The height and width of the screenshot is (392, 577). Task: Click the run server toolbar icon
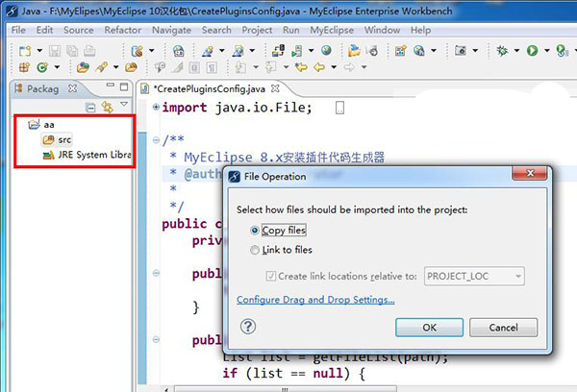point(297,50)
